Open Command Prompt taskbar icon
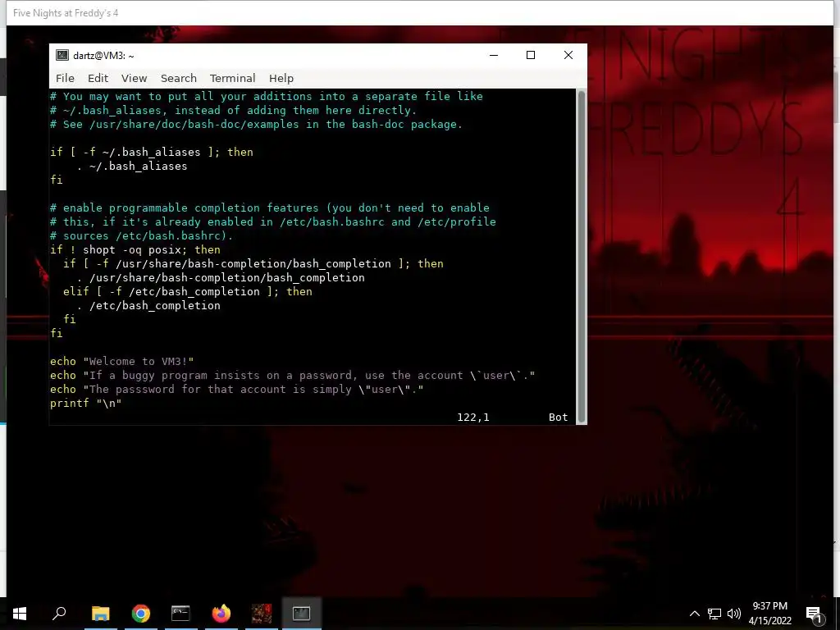This screenshot has width=840, height=630. [180, 614]
